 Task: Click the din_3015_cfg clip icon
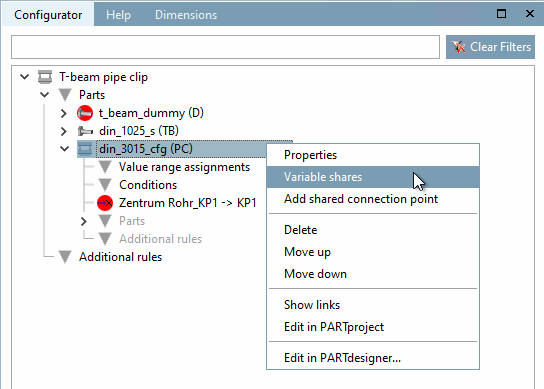pos(85,149)
